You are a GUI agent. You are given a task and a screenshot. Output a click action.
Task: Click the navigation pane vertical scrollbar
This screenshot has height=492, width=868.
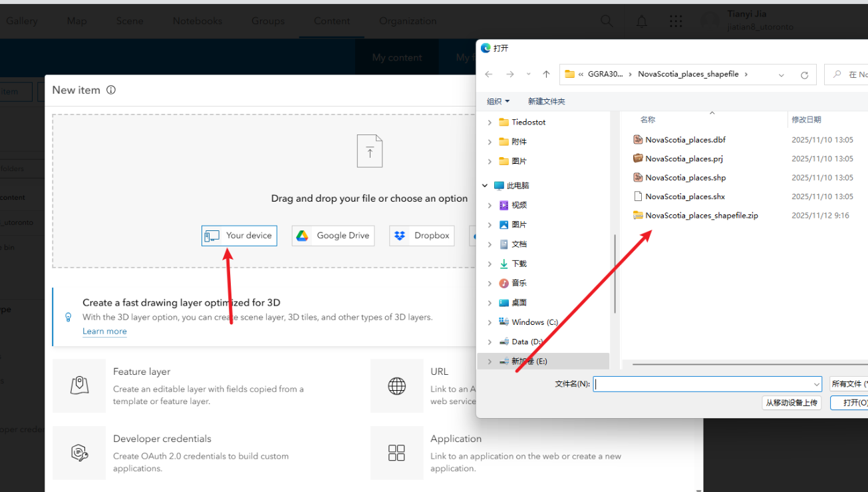point(615,273)
